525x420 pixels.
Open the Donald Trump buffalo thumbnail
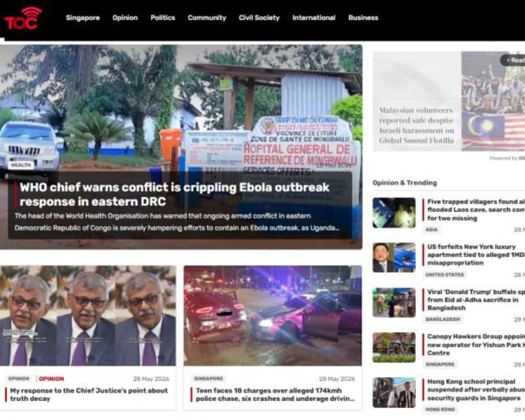[x=394, y=303]
